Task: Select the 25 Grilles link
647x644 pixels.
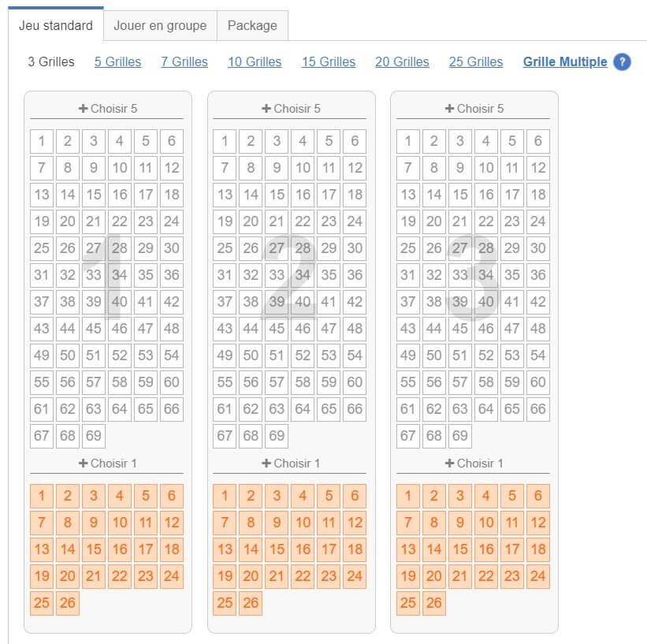Action: click(476, 62)
